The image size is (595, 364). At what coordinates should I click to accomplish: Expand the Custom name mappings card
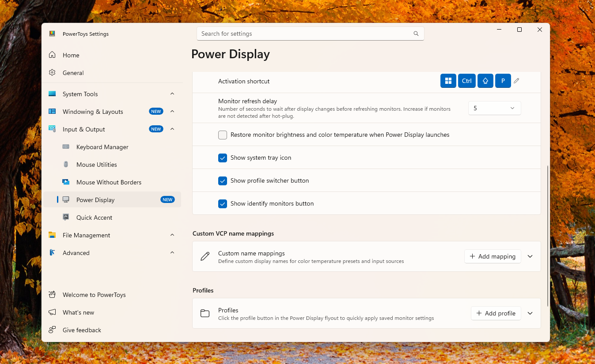pos(531,256)
